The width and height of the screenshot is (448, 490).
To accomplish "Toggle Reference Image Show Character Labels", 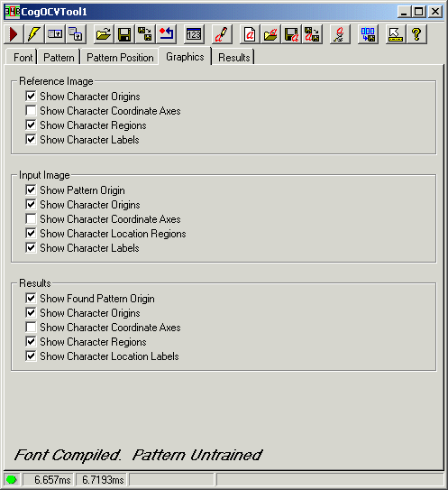I will click(x=31, y=139).
